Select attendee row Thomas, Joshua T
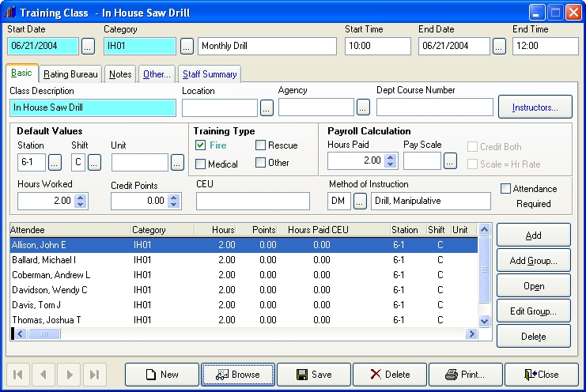The width and height of the screenshot is (586, 392). 244,320
